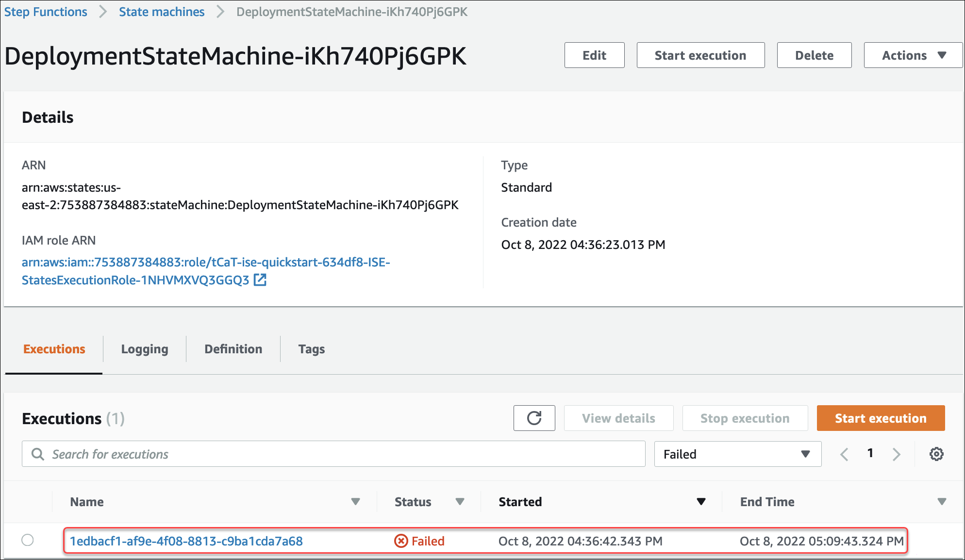Open the State machines breadcrumb link
The height and width of the screenshot is (560, 965).
[162, 12]
